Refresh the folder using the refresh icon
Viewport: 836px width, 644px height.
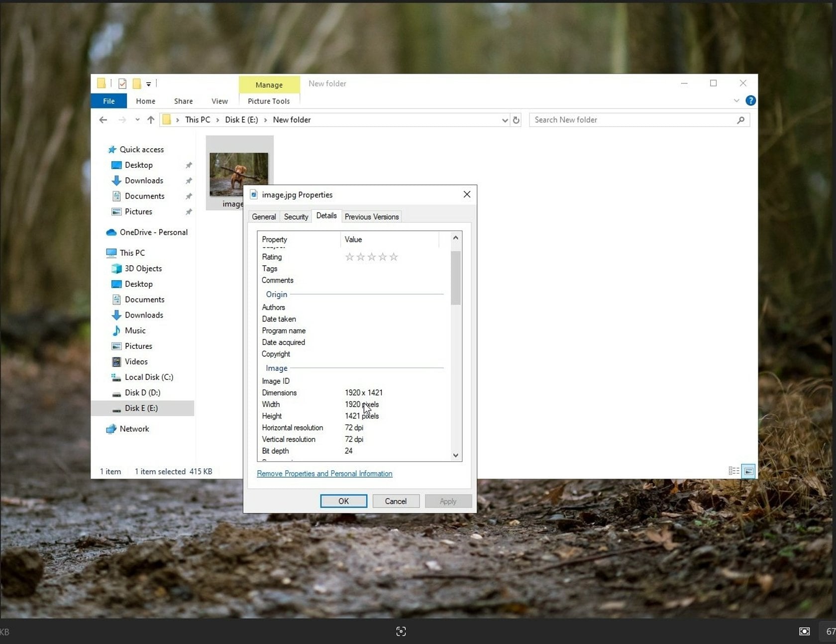pyautogui.click(x=517, y=119)
